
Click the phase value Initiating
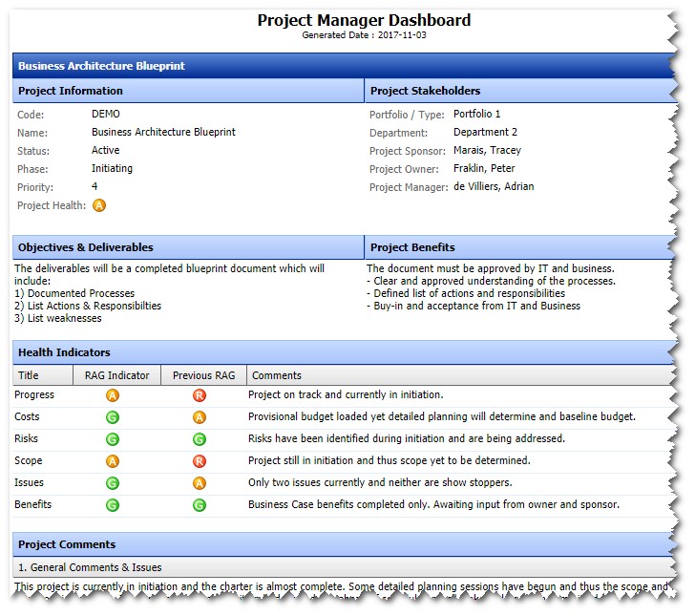coord(112,168)
